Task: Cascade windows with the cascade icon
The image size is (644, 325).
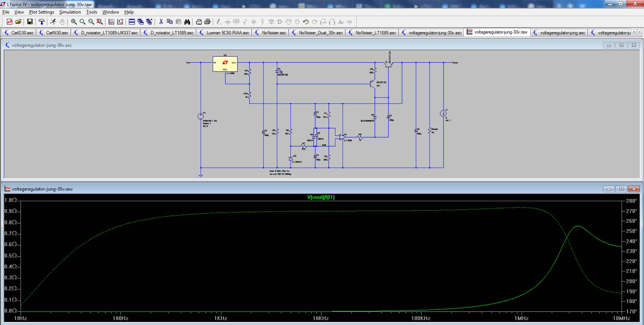Action: [x=140, y=22]
